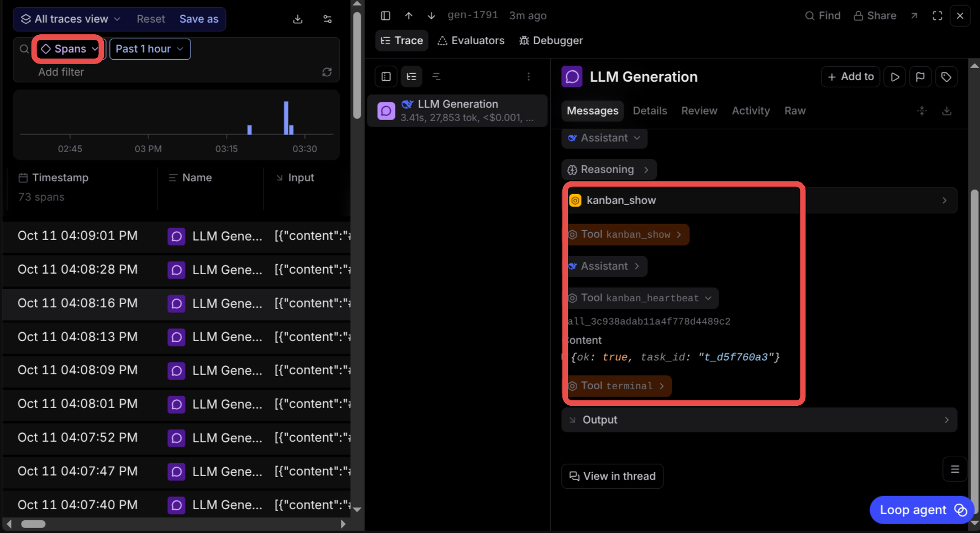Open trace in new tab arrow icon
The image size is (980, 533).
914,15
